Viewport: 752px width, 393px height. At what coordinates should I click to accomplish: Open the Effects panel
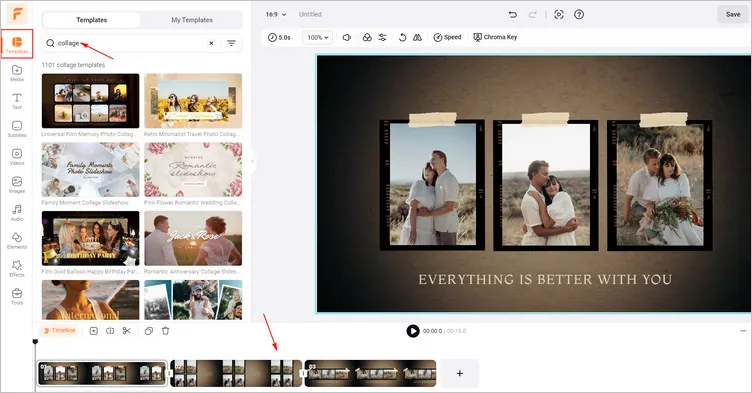(x=17, y=268)
